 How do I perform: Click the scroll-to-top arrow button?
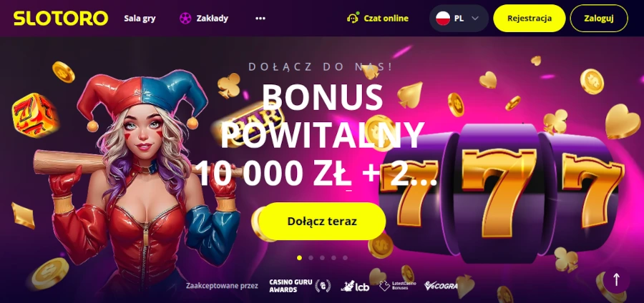click(616, 279)
